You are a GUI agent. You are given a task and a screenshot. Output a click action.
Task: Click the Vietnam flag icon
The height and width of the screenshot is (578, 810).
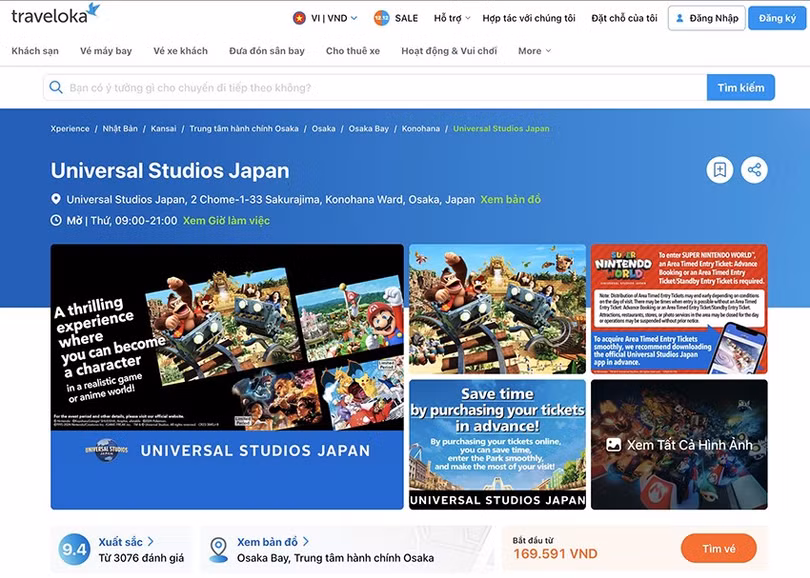coord(299,18)
